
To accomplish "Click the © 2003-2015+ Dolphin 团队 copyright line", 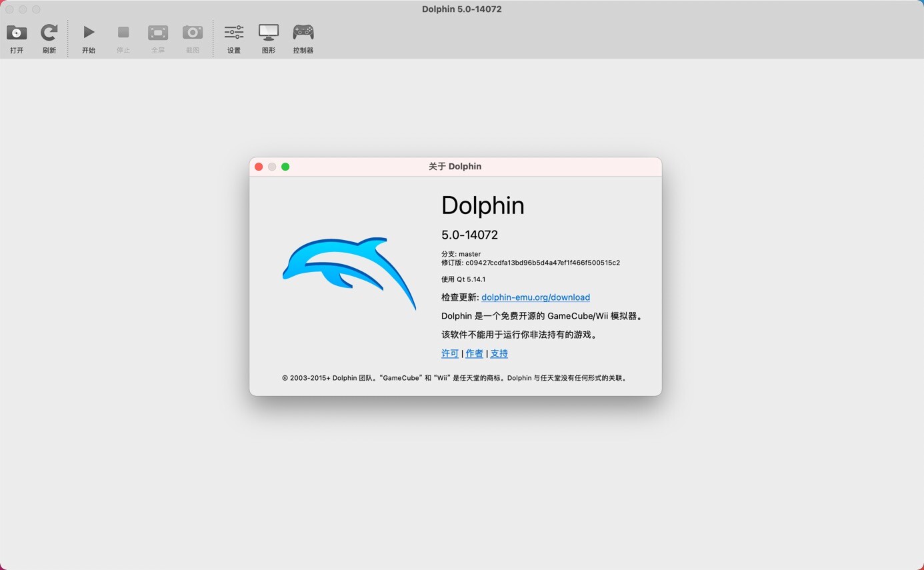I will click(455, 378).
